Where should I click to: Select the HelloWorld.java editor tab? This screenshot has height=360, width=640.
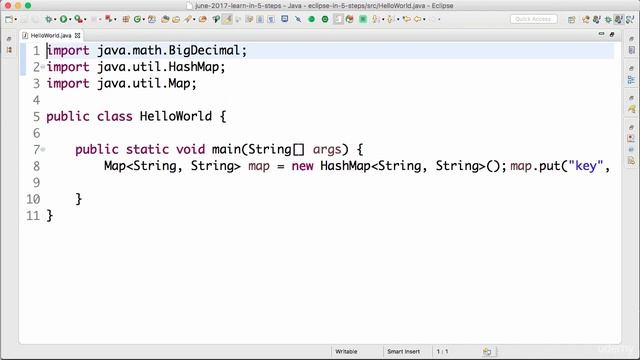[x=51, y=36]
